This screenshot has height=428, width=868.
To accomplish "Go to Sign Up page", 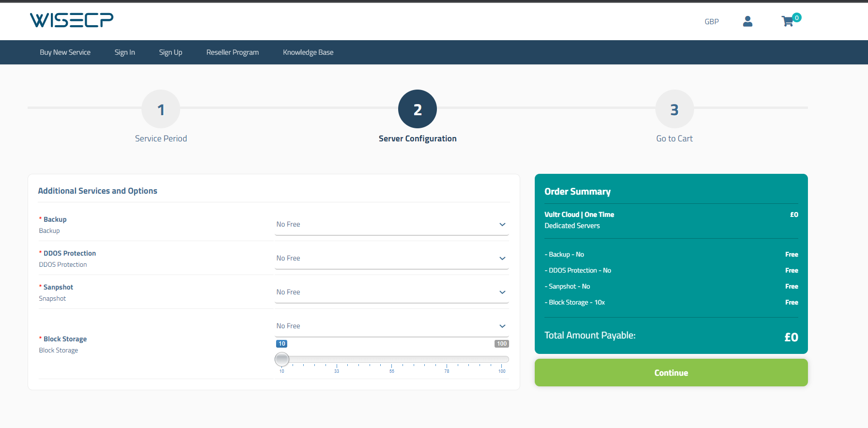I will 170,52.
